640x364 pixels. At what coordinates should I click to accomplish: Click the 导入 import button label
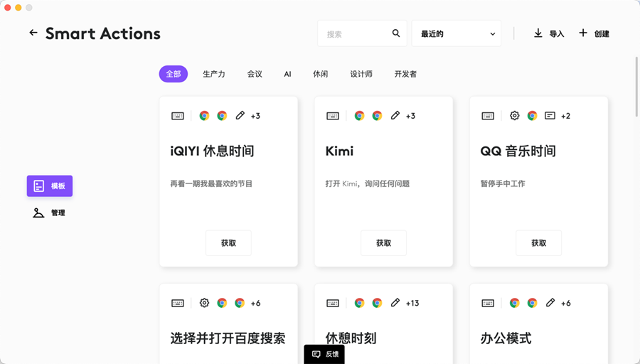[x=557, y=34]
